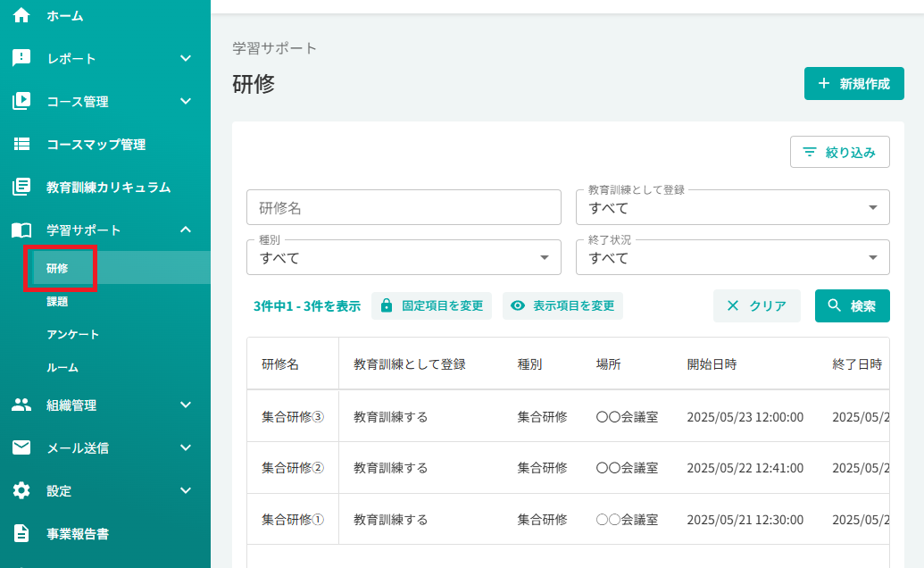
Task: Click the plus icon in 新規作成 button
Action: [824, 84]
